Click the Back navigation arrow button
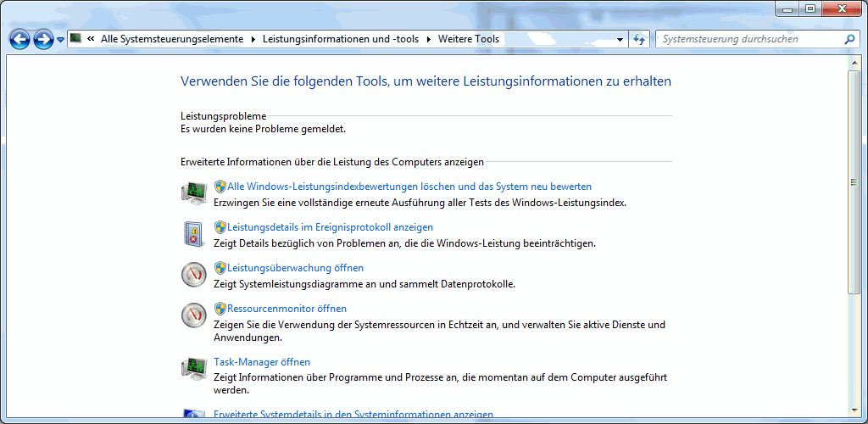Viewport: 868px width, 424px height. (20, 39)
